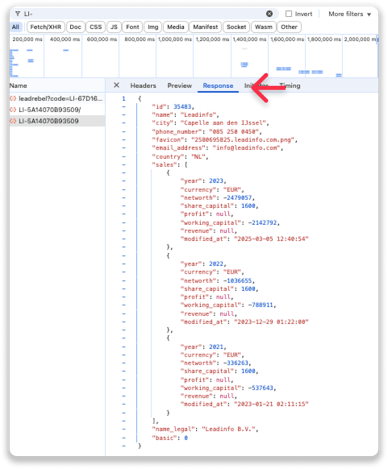The image size is (388, 469).
Task: Toggle the Invert checkbox
Action: (289, 14)
